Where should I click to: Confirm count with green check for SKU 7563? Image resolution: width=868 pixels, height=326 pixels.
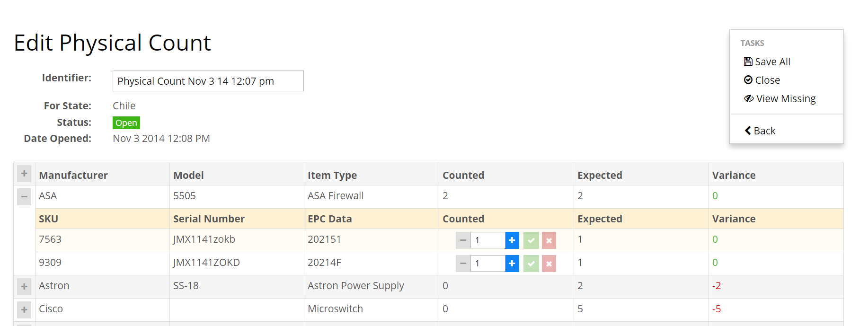point(531,240)
